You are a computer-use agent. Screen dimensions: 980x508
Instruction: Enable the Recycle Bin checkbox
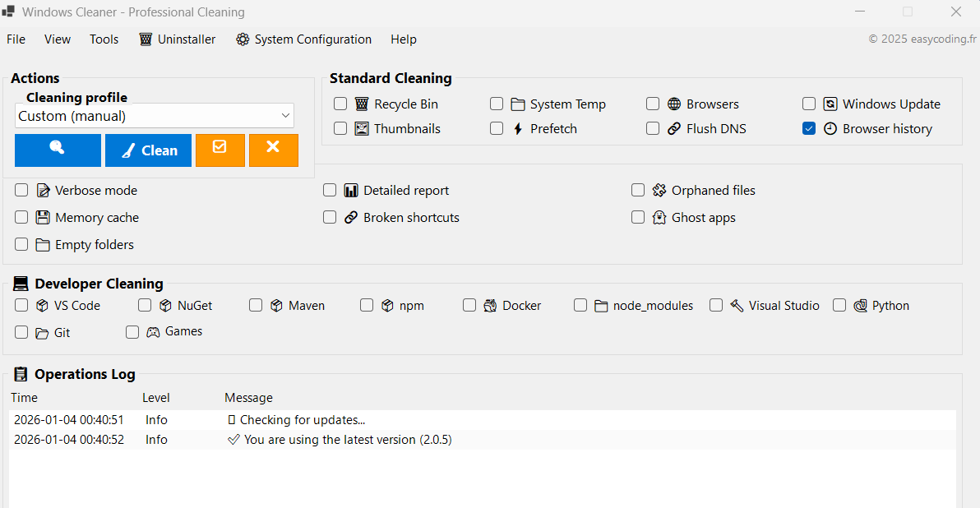(x=340, y=104)
